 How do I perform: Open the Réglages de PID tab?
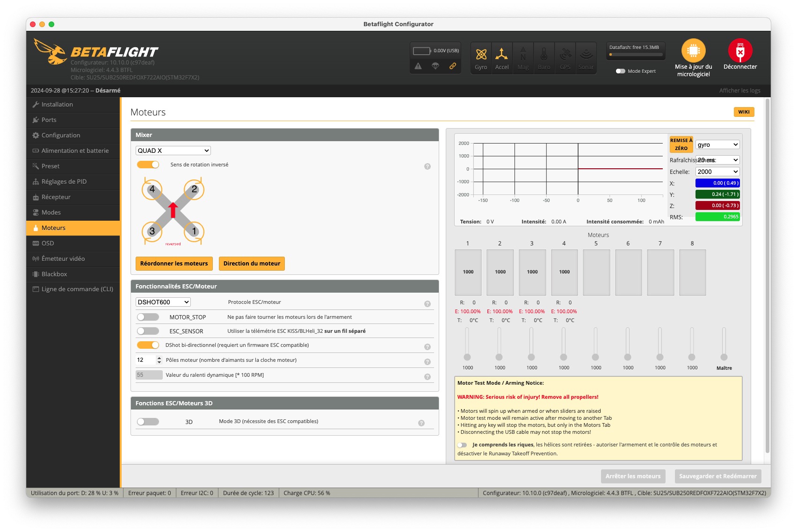pos(73,182)
